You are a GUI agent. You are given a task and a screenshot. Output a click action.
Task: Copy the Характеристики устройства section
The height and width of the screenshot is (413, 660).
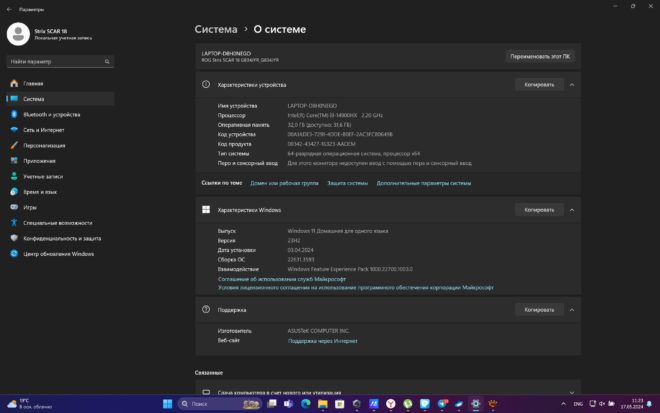coord(539,85)
